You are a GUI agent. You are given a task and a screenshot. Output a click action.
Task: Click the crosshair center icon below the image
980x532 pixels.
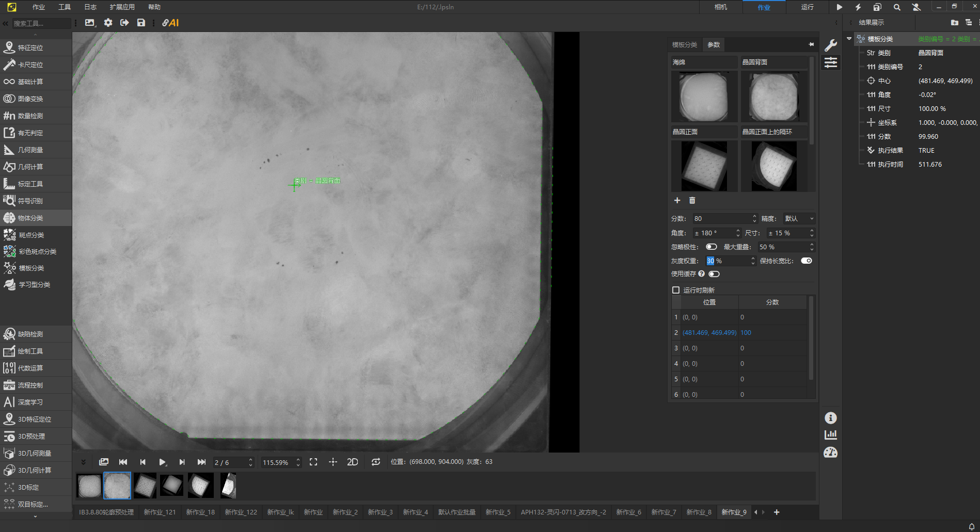(x=333, y=462)
